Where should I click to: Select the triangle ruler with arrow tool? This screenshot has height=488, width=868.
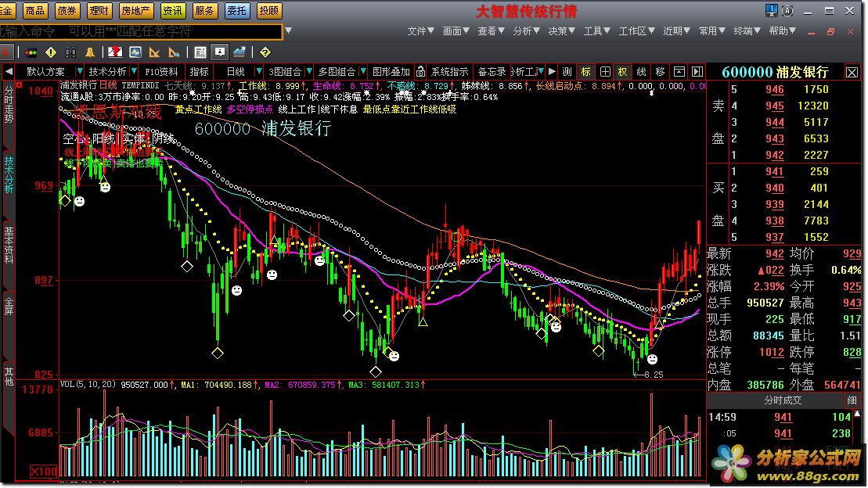pos(174,52)
